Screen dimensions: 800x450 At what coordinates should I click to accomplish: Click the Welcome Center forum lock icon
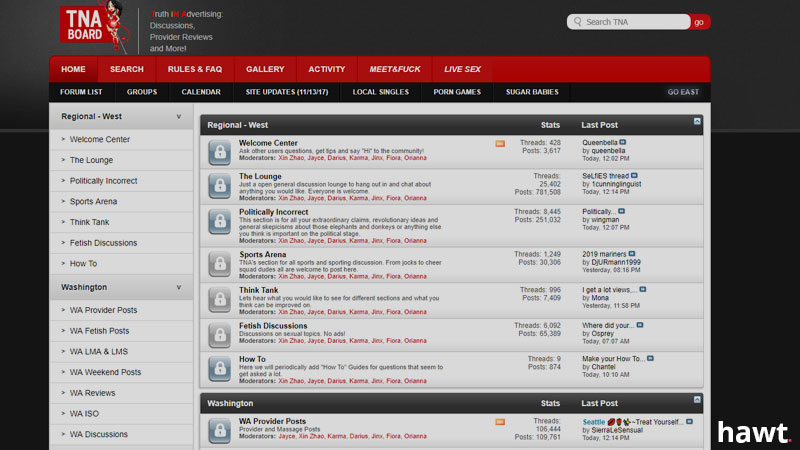[220, 152]
